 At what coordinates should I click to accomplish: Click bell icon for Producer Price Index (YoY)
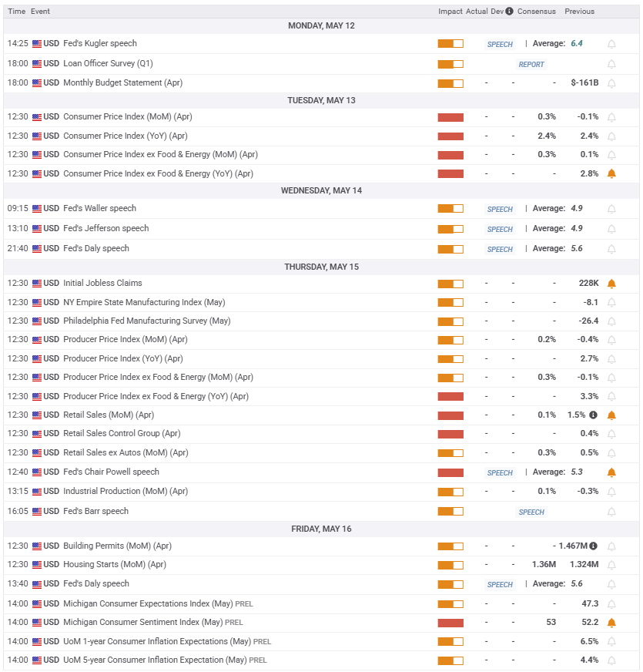tap(611, 358)
